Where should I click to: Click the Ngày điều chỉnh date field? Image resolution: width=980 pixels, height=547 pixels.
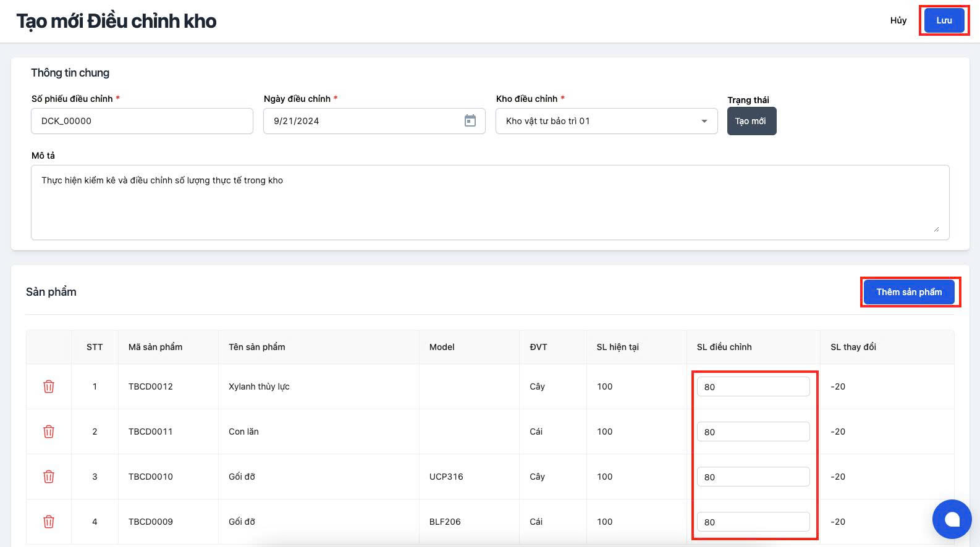(x=365, y=121)
